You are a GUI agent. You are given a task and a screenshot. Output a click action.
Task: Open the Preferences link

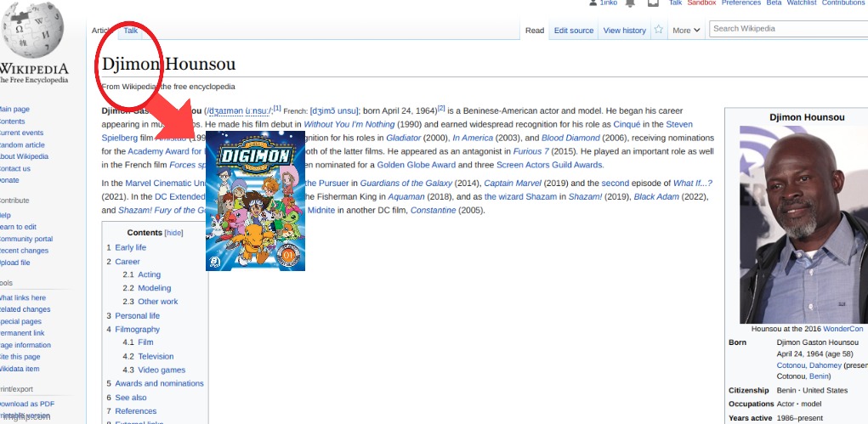click(x=740, y=3)
